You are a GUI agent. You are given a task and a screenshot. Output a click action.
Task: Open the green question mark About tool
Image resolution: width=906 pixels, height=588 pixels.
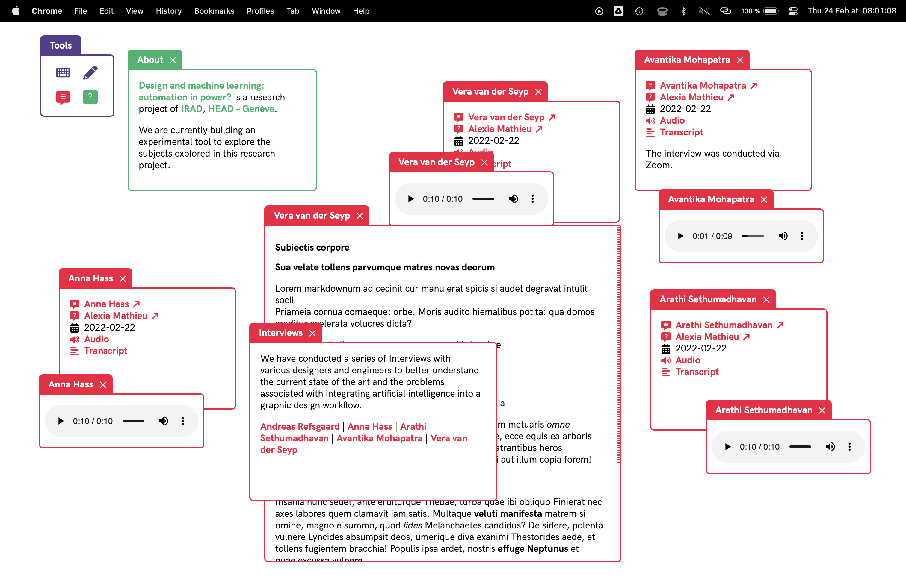(90, 97)
